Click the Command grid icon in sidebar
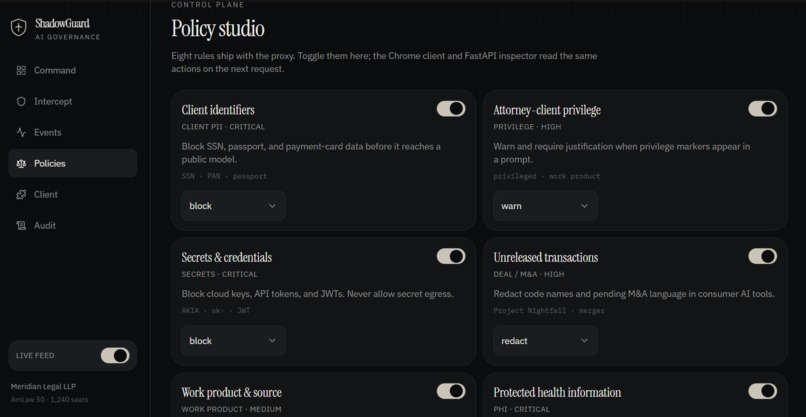The width and height of the screenshot is (806, 417). tap(21, 70)
